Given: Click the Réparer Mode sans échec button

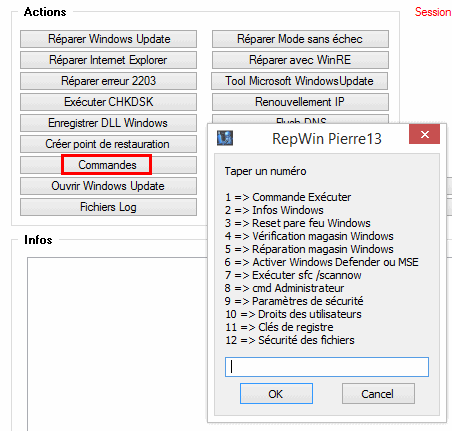Looking at the screenshot, I should tap(300, 39).
